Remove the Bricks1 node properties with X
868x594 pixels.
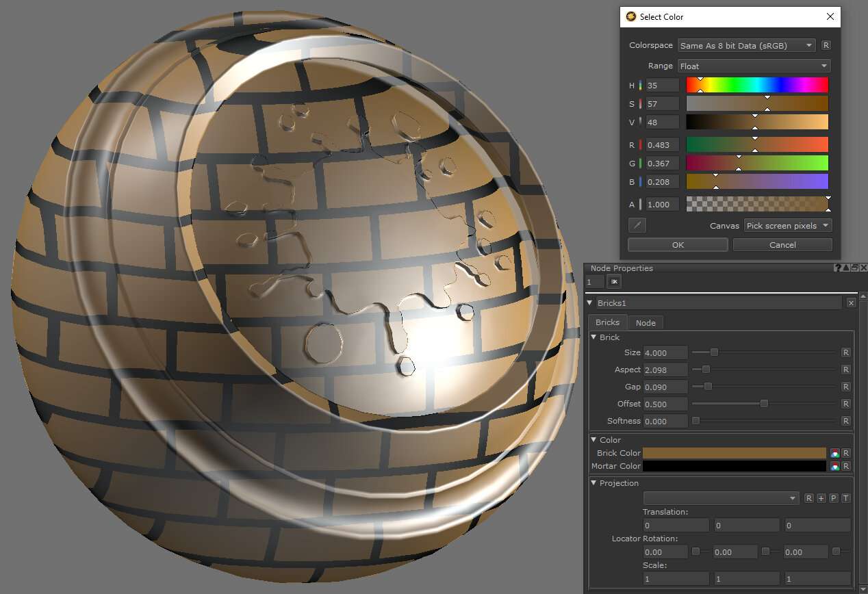[851, 302]
